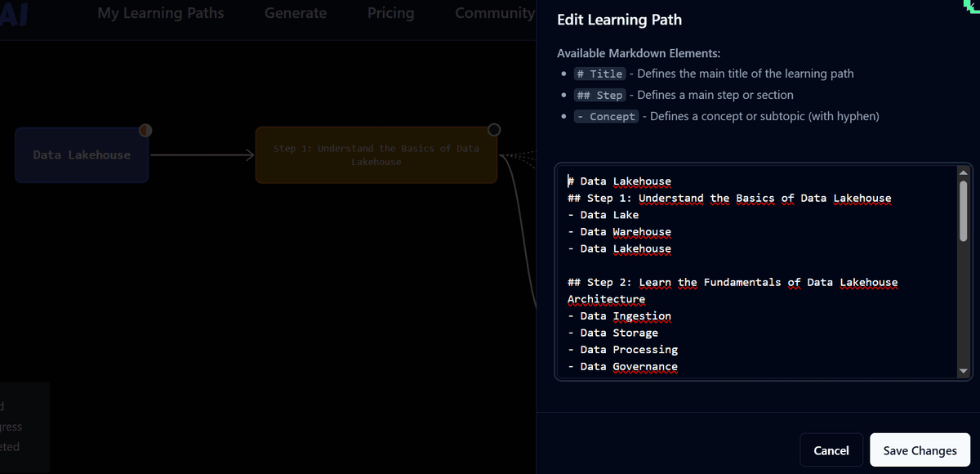This screenshot has height=474, width=980.
Task: Click the '# Title' markdown code chip
Action: 599,74
